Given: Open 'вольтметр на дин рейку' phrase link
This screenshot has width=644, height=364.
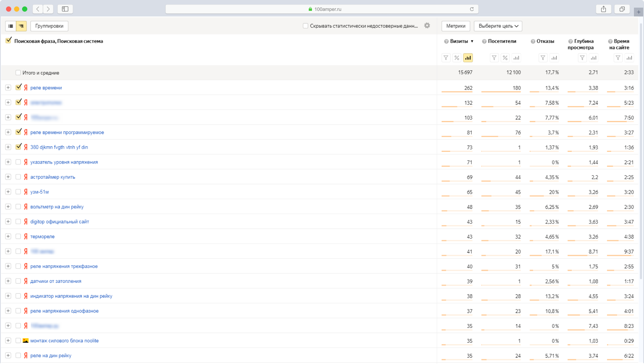Looking at the screenshot, I should pos(57,207).
